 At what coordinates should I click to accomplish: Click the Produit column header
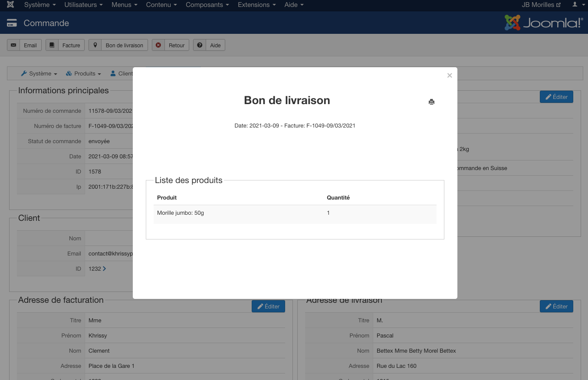point(167,197)
